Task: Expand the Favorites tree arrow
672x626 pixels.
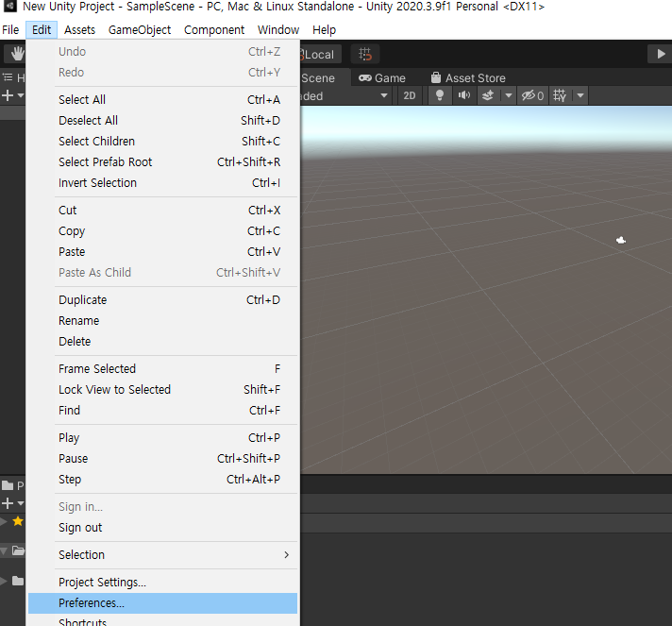Action: tap(4, 521)
